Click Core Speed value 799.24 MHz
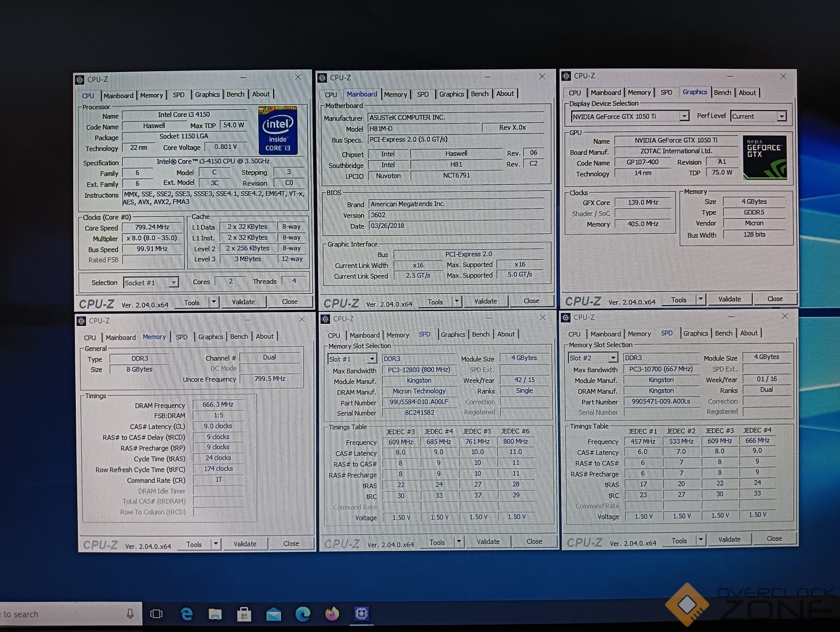Viewport: 840px width, 632px height. 152,227
